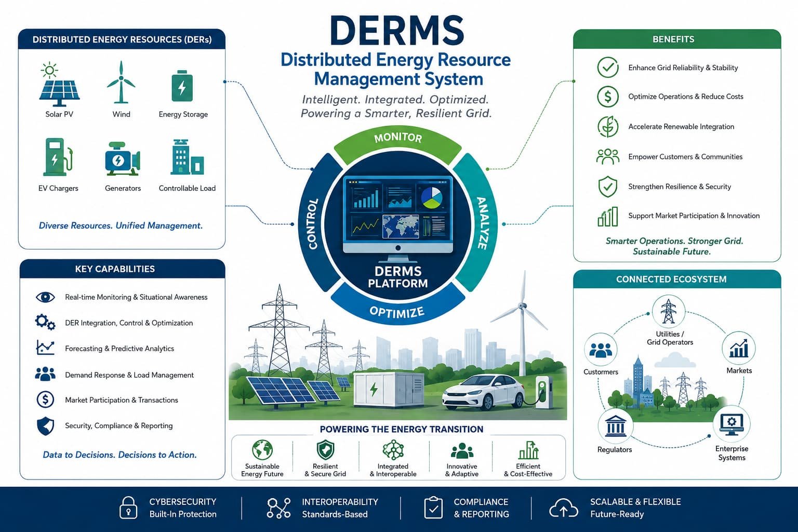798x532 pixels.
Task: Select 'Smarter Operations. Stronger Grid.' tagline
Action: pos(674,241)
